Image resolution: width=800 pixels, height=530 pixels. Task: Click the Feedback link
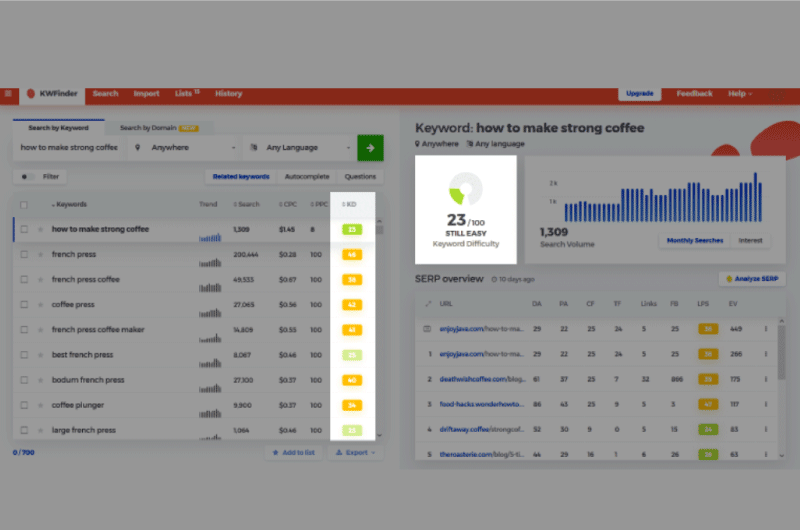click(694, 94)
